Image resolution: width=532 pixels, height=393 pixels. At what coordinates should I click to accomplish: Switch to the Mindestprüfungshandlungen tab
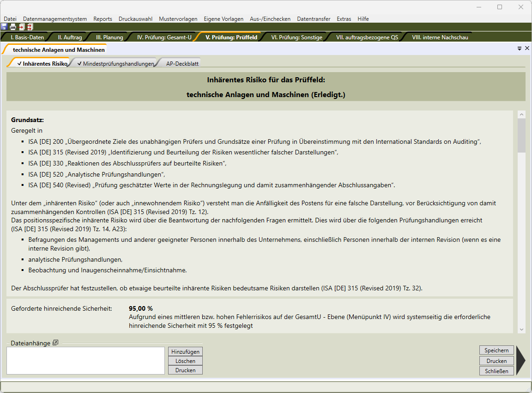pyautogui.click(x=115, y=64)
